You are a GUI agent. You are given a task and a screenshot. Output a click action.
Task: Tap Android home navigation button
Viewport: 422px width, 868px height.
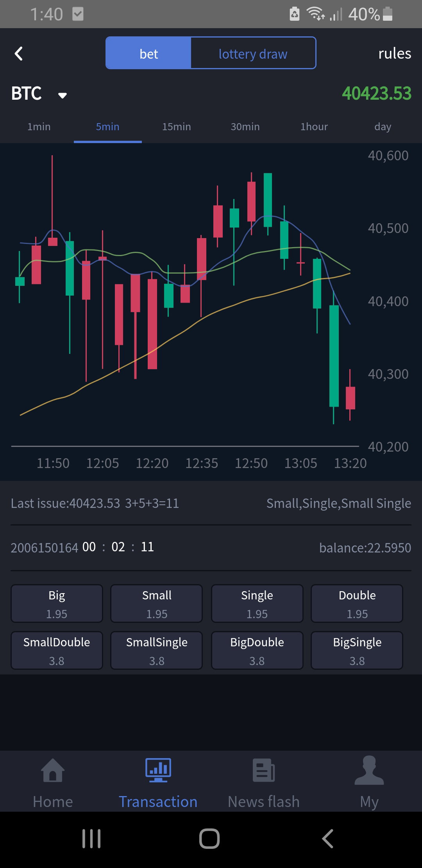tap(209, 839)
